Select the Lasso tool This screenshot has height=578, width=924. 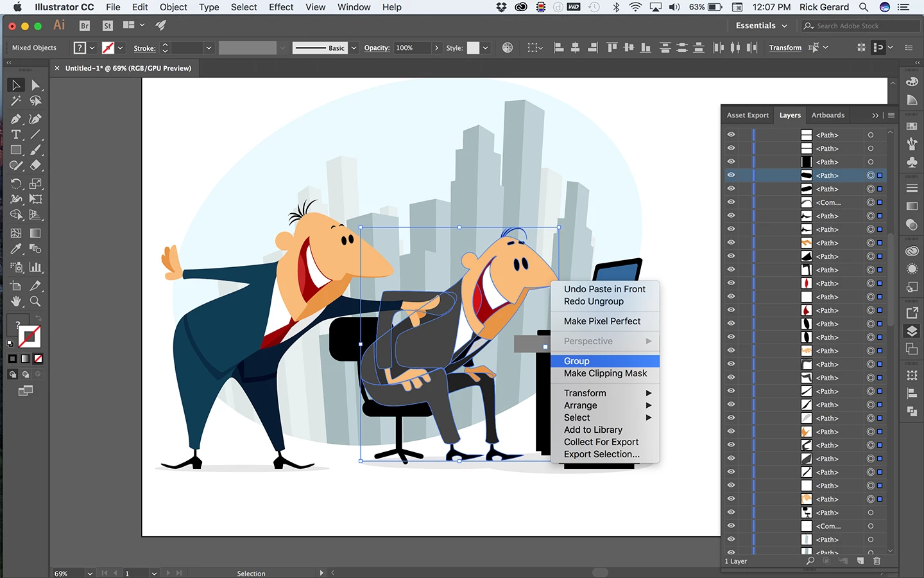pyautogui.click(x=36, y=101)
